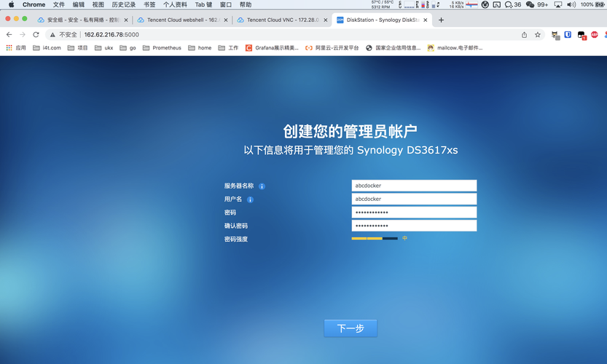607x364 pixels.
Task: Click the share icon in address bar
Action: 524,34
